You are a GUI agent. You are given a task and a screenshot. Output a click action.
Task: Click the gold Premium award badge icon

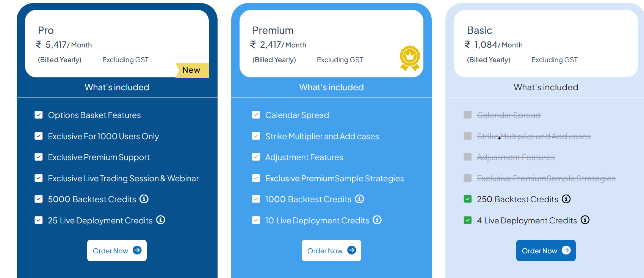tap(410, 58)
